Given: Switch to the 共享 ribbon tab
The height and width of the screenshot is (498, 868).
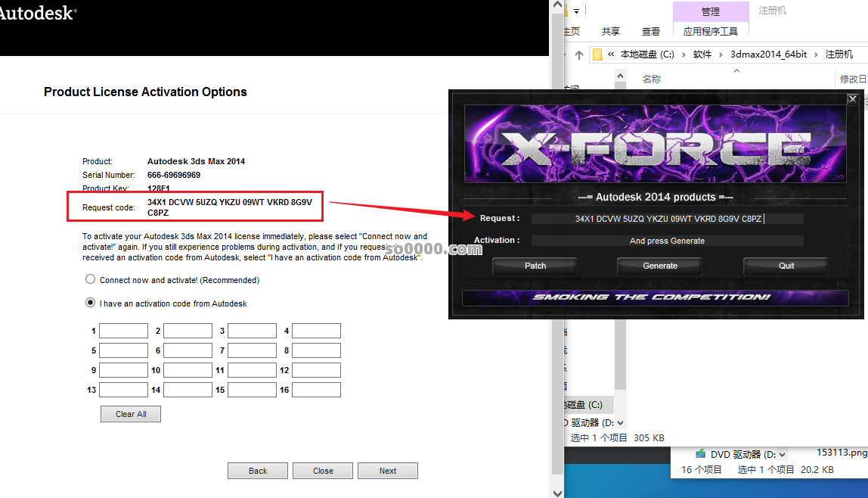Looking at the screenshot, I should 611,31.
